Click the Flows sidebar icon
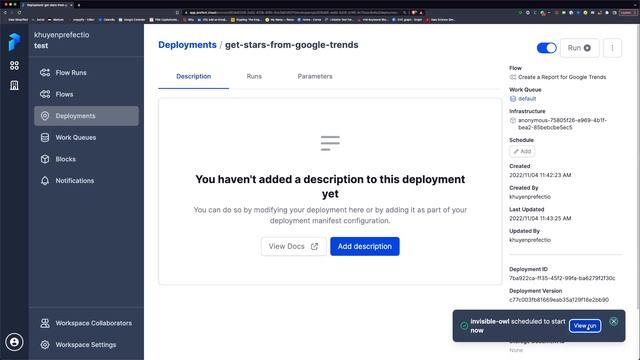Image resolution: width=640 pixels, height=360 pixels. pyautogui.click(x=45, y=94)
